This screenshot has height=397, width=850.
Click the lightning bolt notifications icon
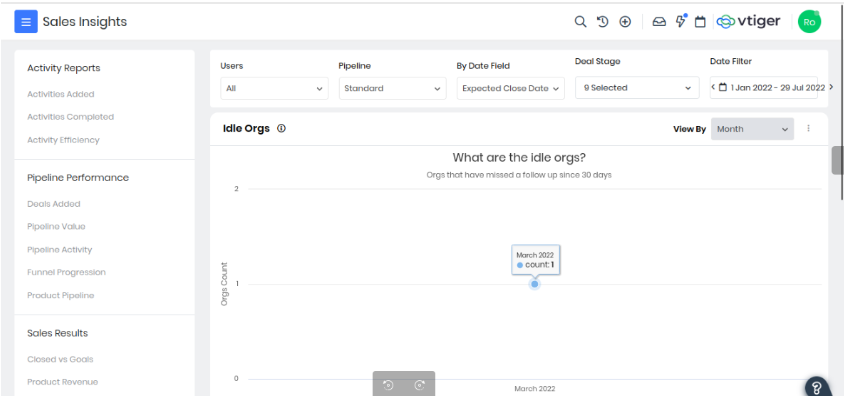click(680, 21)
